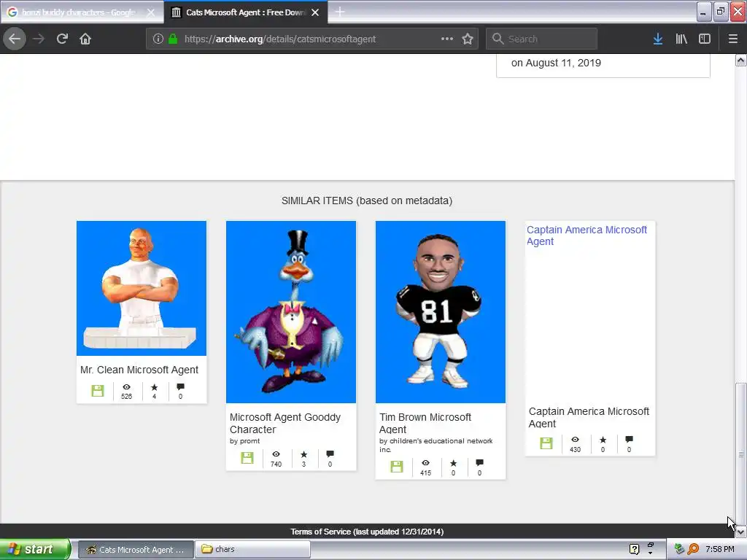The width and height of the screenshot is (747, 560).
Task: Focus the browser Search field
Action: [541, 39]
